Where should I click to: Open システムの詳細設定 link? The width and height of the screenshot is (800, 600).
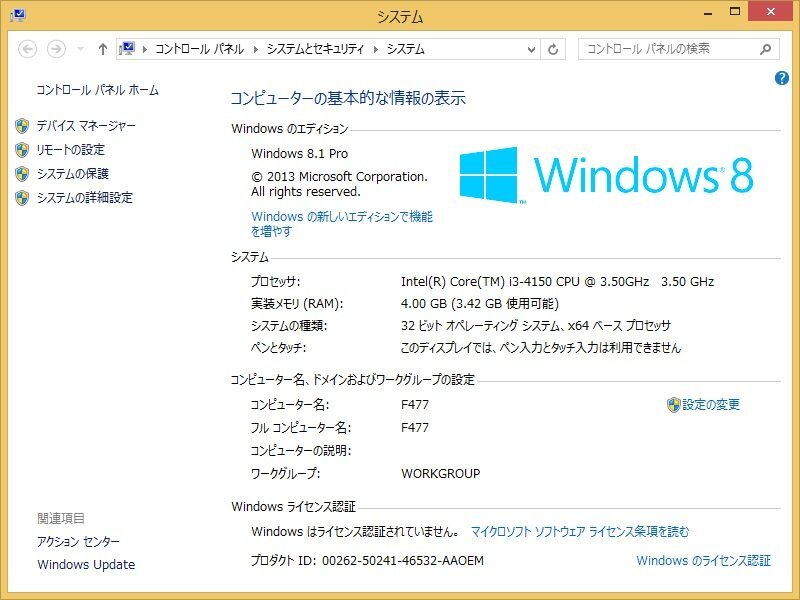click(x=85, y=197)
